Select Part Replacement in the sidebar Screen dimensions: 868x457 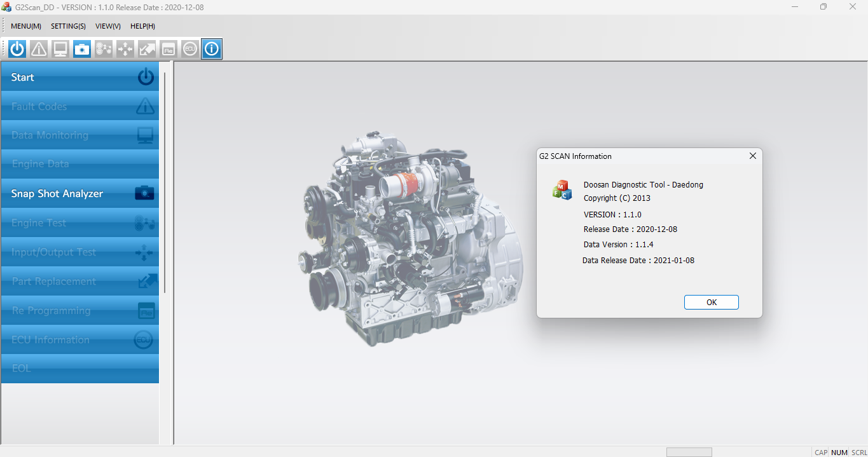click(80, 281)
